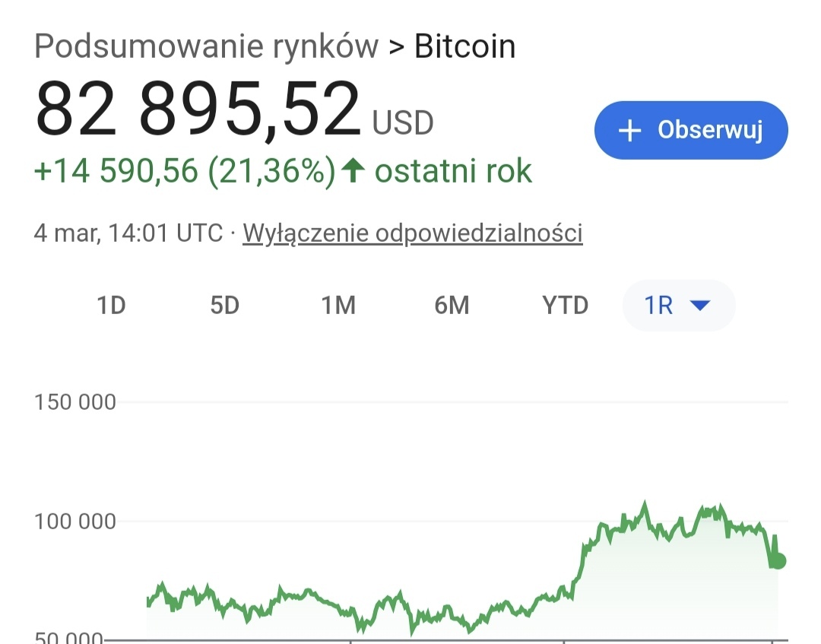821x644 pixels.
Task: Click the plus icon on Obserwuj button
Action: point(629,131)
